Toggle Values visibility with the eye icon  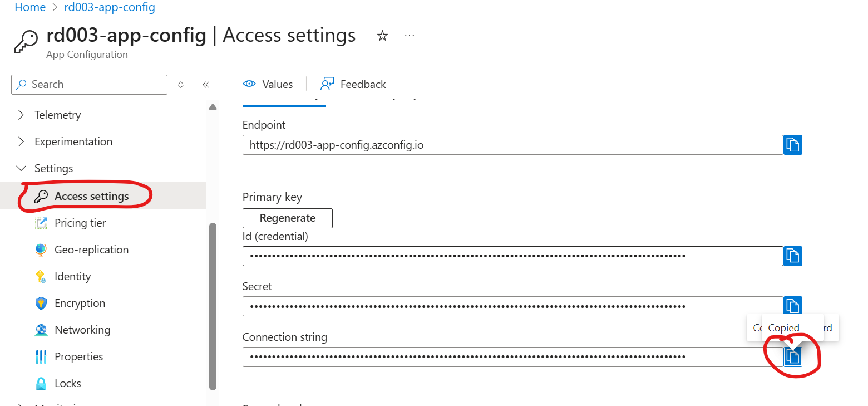(x=249, y=84)
